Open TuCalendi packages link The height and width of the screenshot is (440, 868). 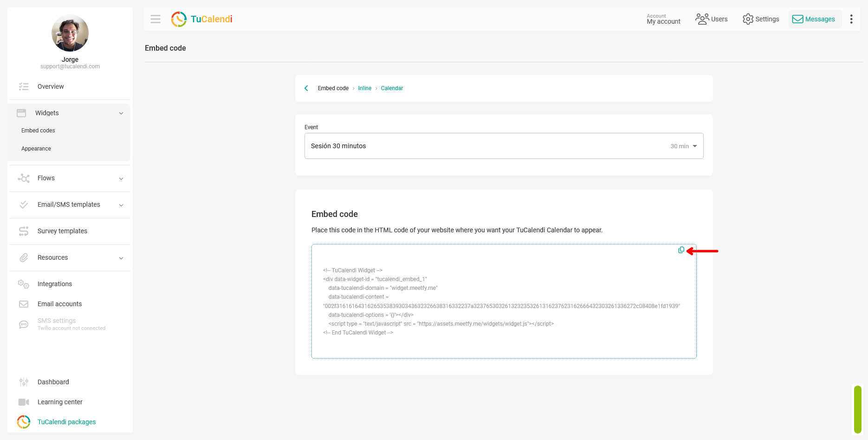(x=66, y=422)
